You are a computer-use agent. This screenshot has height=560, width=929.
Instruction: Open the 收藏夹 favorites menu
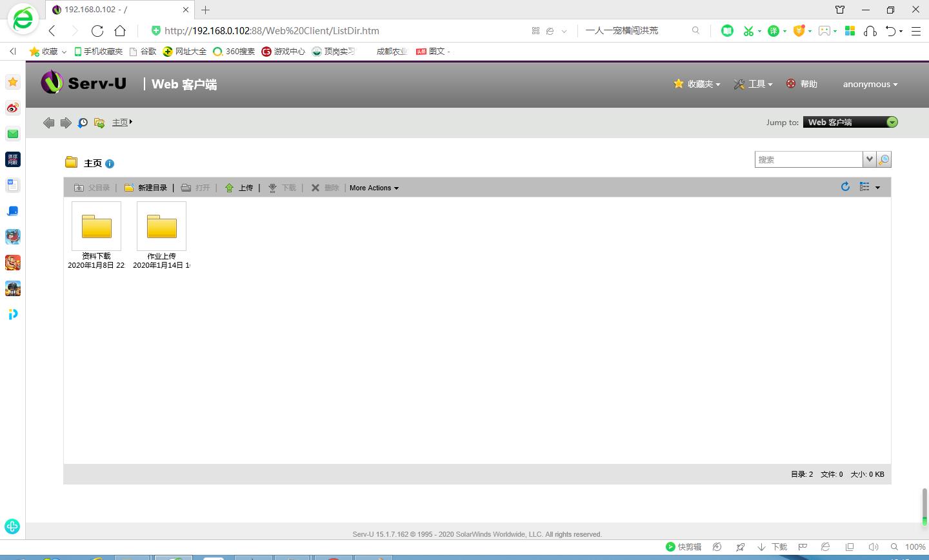point(697,84)
